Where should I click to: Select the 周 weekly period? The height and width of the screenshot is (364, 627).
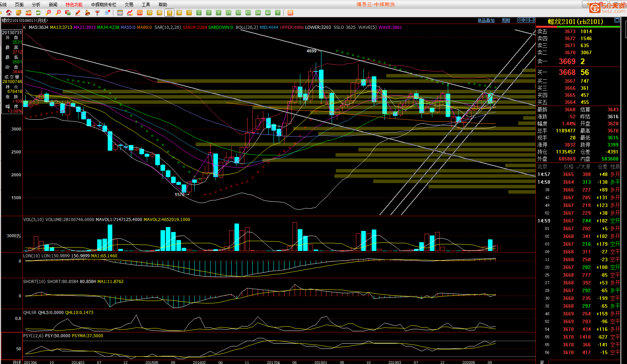click(159, 13)
